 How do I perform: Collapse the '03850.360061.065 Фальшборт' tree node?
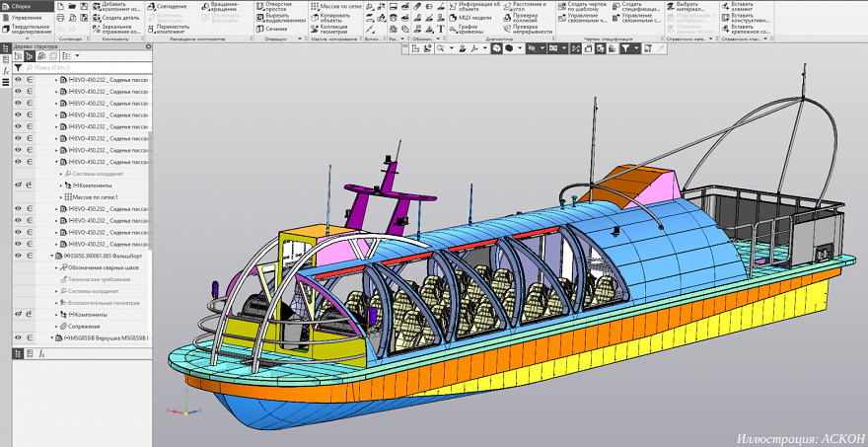tap(54, 256)
